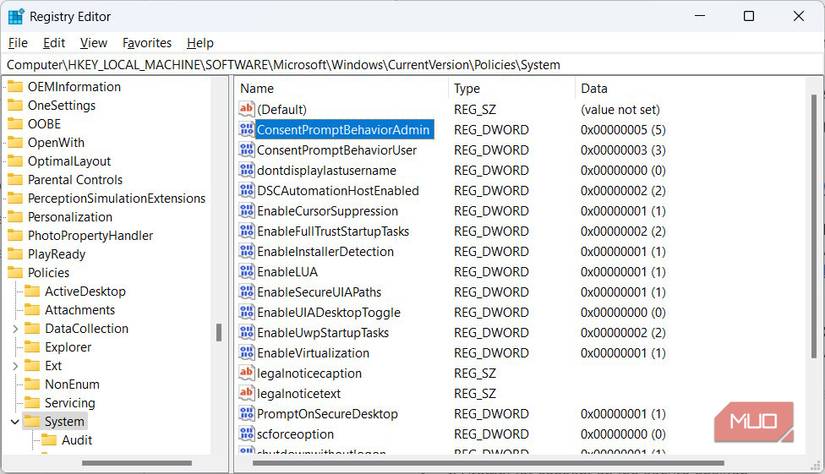Click the tree pane horizontal scrollbar
Image resolution: width=825 pixels, height=474 pixels.
point(136,463)
